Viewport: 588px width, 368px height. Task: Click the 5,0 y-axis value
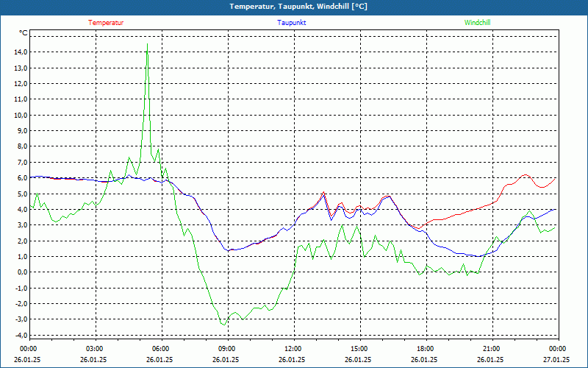click(22, 194)
